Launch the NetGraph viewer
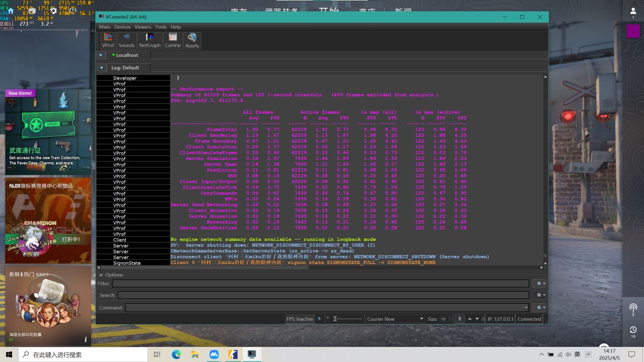 [x=149, y=40]
